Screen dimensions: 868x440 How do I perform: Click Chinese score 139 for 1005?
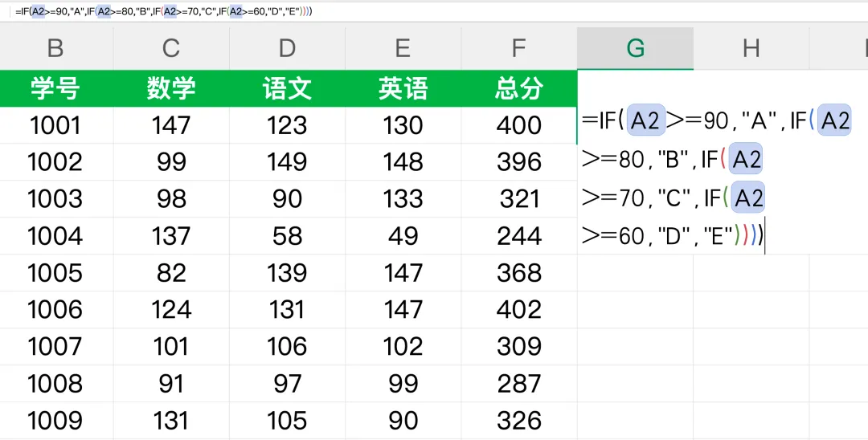[287, 272]
